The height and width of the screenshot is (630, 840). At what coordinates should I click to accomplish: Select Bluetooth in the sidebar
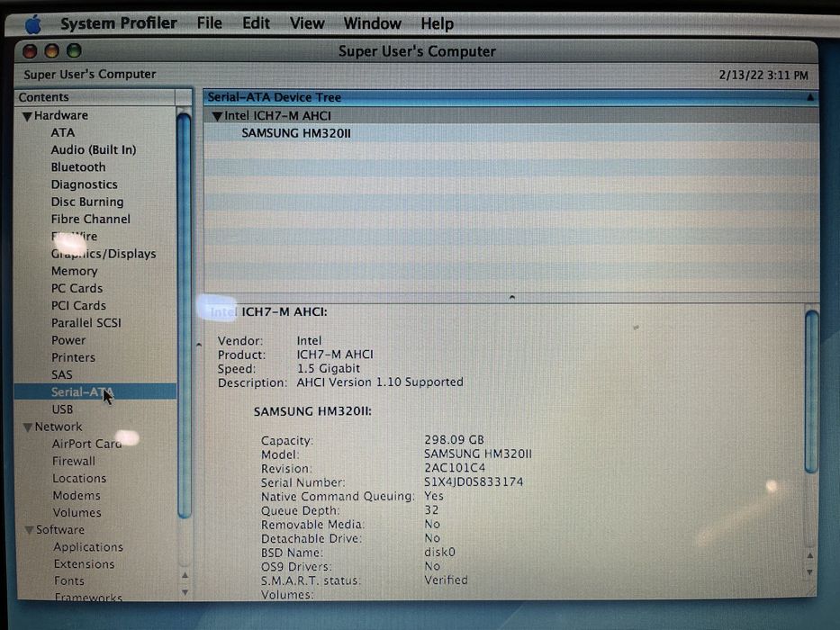(x=78, y=167)
